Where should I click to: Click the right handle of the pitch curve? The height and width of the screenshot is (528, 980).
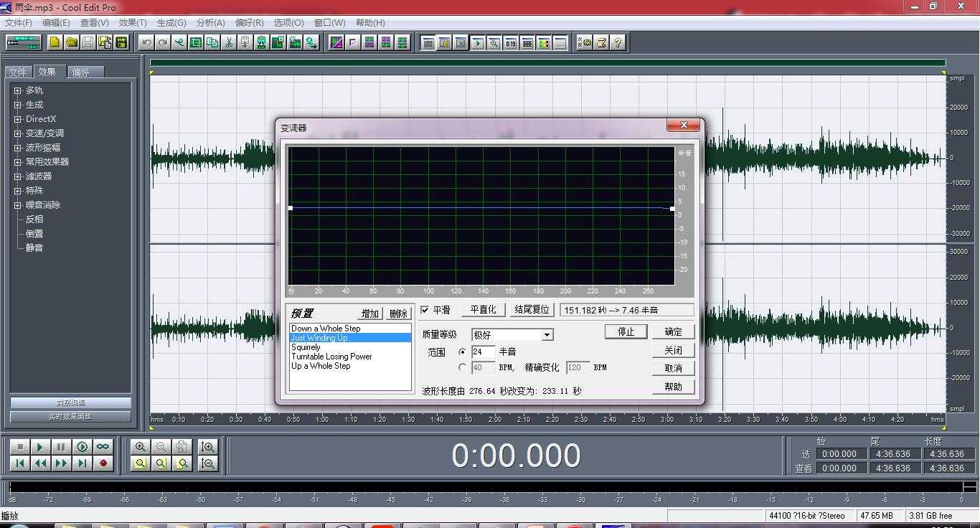coord(672,209)
